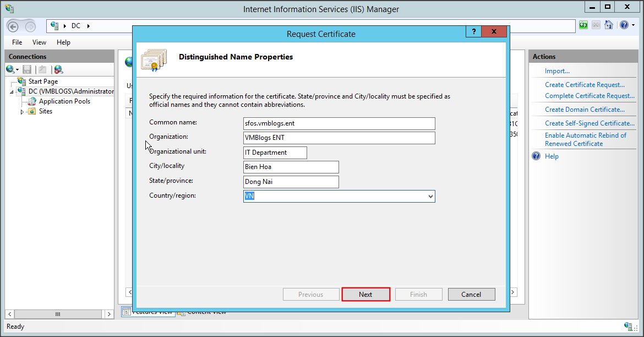The image size is (644, 337).
Task: Click Create Self-Signed Certificate link
Action: [x=590, y=123]
